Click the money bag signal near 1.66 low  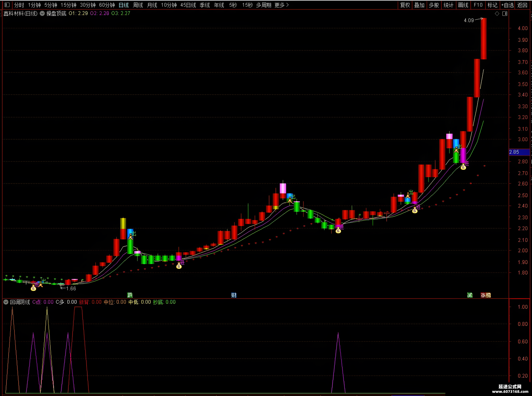[33, 288]
